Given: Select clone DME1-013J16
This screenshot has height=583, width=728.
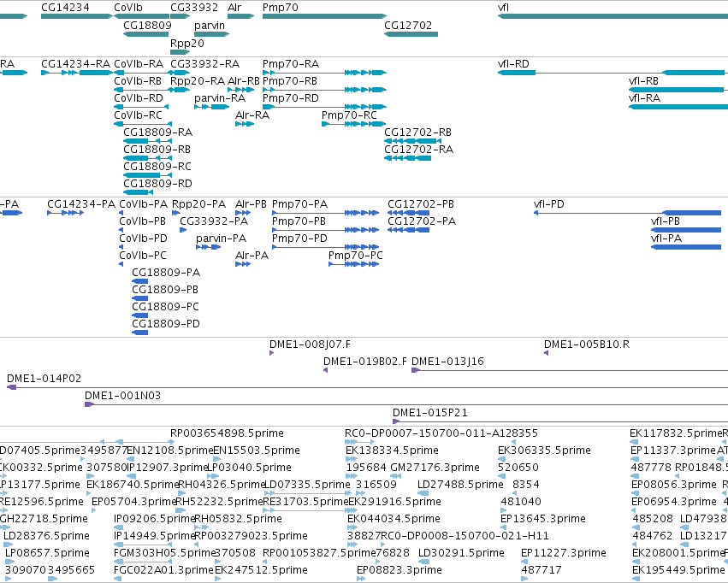Looking at the screenshot, I should click(447, 362).
